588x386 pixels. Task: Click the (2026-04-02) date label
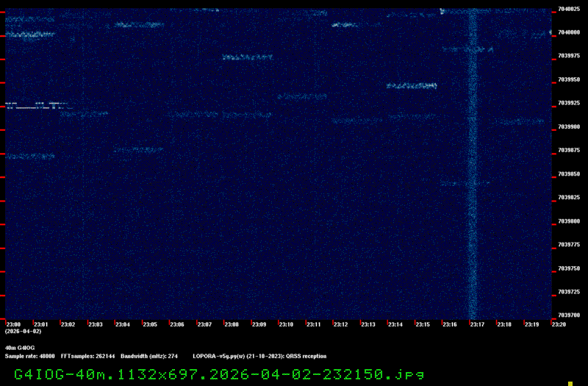coord(24,332)
